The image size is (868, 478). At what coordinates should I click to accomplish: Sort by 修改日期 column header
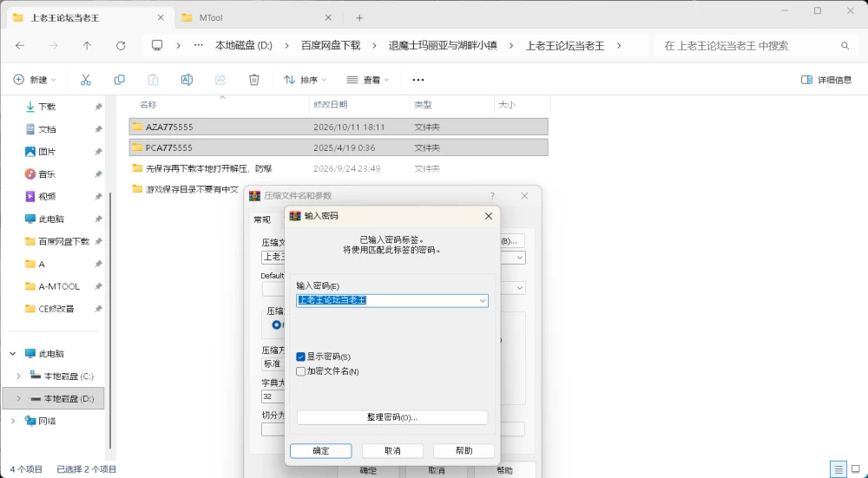pos(331,105)
